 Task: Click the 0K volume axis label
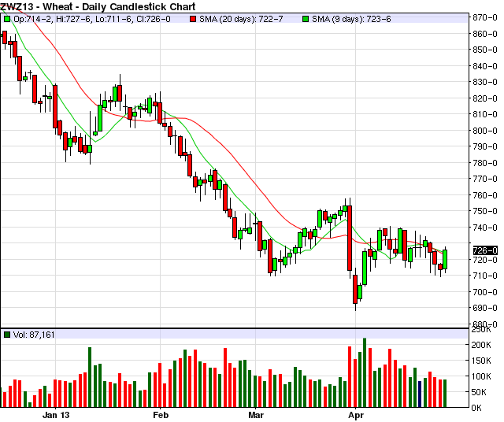tap(476, 408)
